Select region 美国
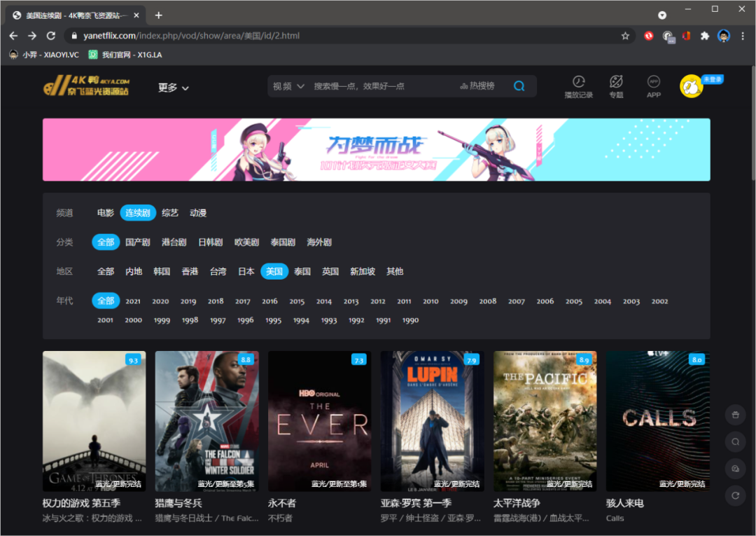 tap(274, 272)
